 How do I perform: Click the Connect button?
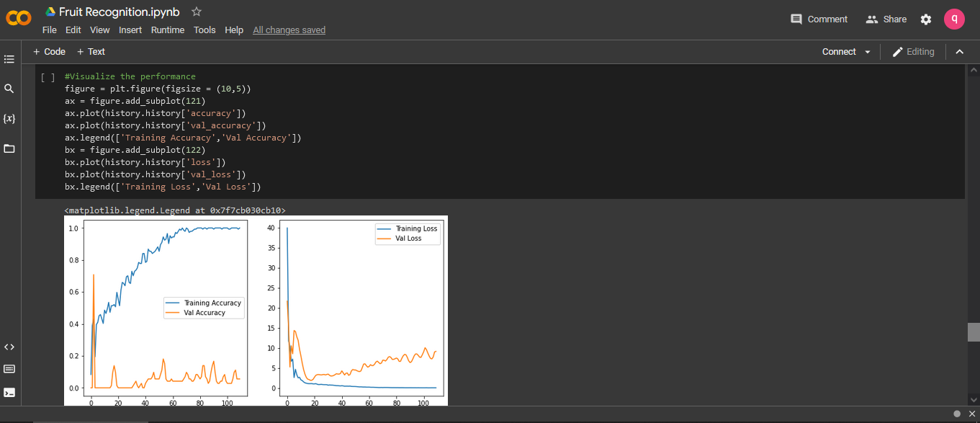pos(839,52)
